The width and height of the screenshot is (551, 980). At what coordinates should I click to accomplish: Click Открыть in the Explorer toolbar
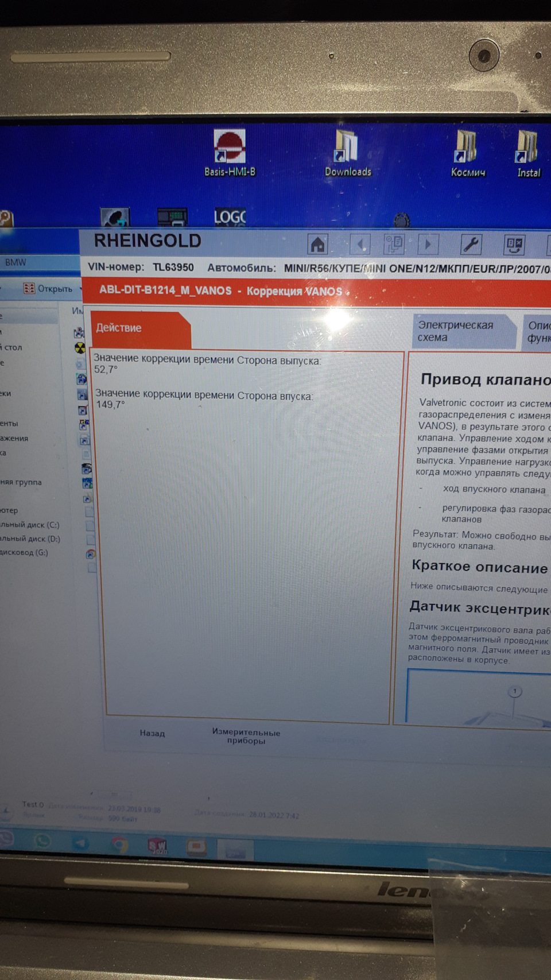coord(49,289)
